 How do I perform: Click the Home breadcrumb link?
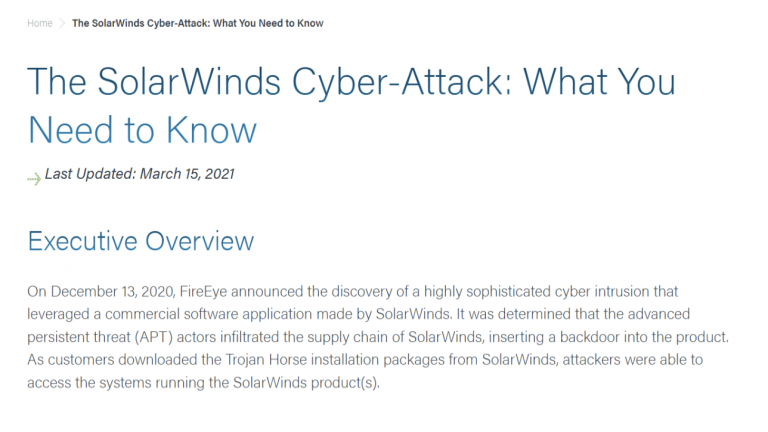point(40,23)
